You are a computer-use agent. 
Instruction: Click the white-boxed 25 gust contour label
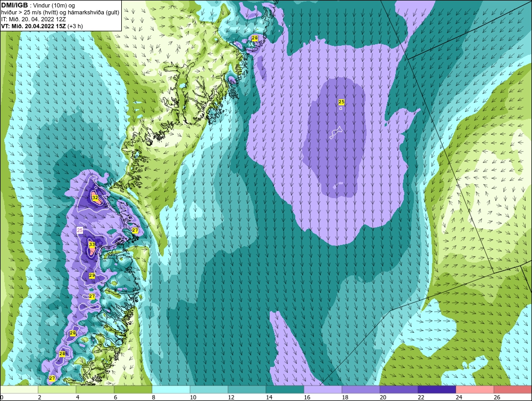(x=80, y=230)
